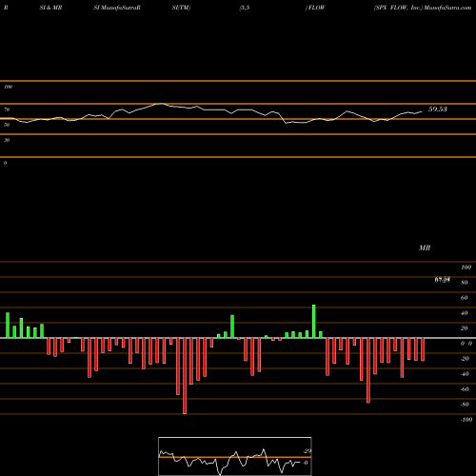Click the 'SI MunafaSutraR' header text
This screenshot has height=476, width=476.
pyautogui.click(x=117, y=8)
